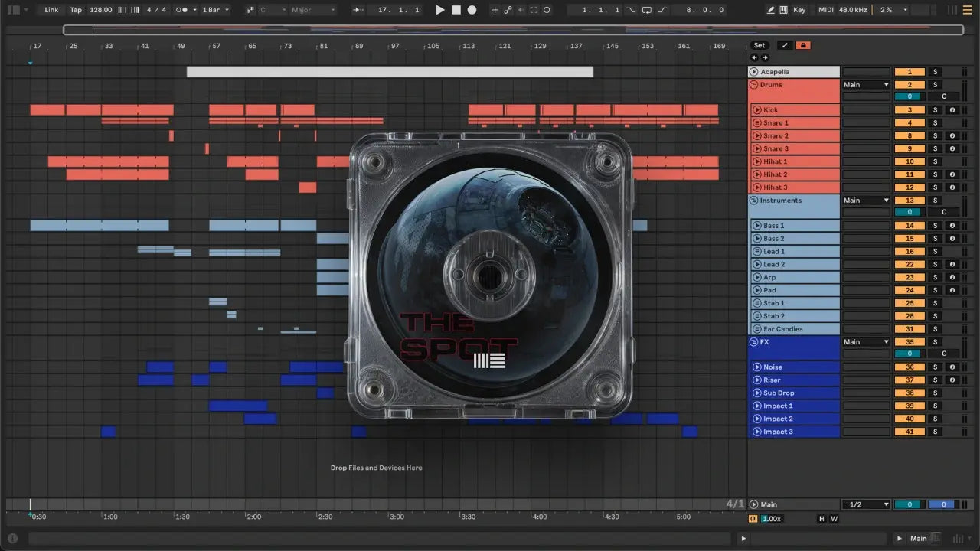This screenshot has height=551, width=980.
Task: Arm the Arrangement Record button
Action: [472, 10]
